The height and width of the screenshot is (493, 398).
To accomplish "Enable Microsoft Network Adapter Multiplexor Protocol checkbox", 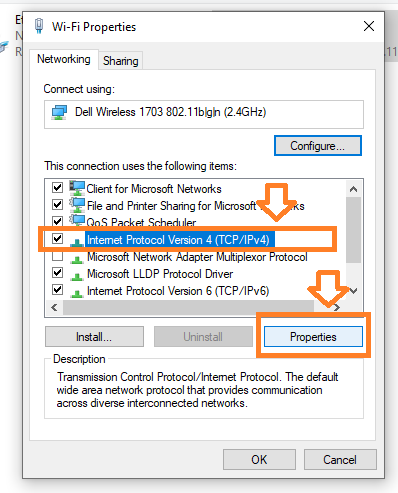I will coord(57,256).
